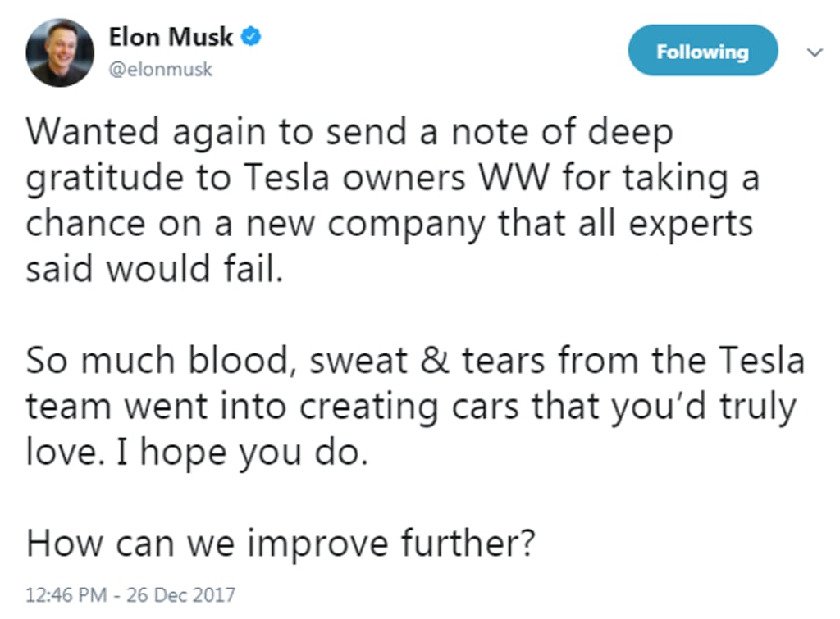Open the Elon Musk display name link
This screenshot has width=840, height=619.
click(171, 37)
